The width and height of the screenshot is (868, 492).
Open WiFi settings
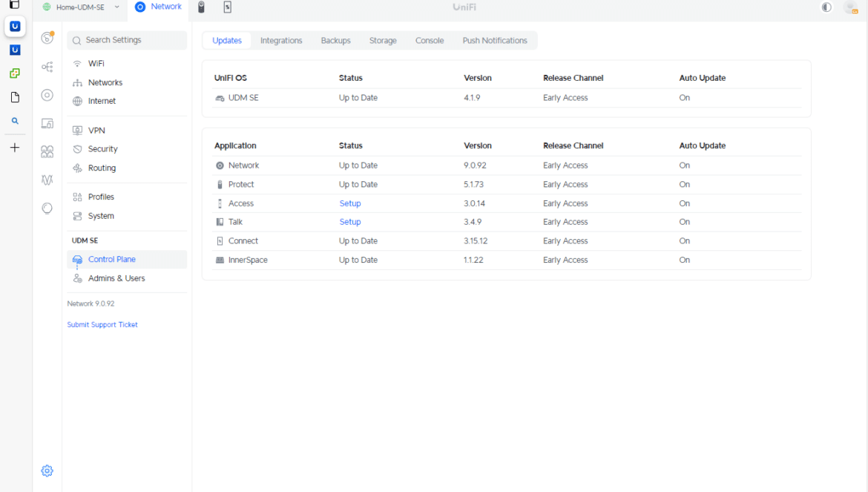point(127,64)
